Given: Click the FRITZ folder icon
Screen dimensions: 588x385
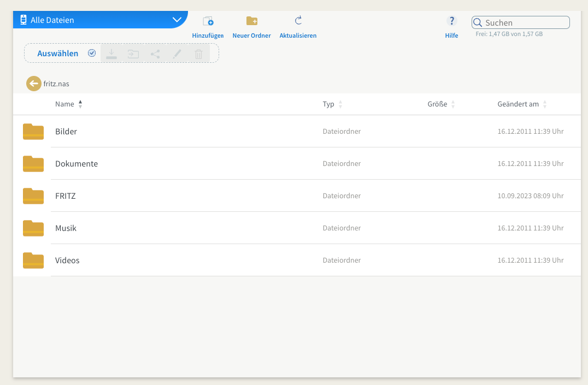Looking at the screenshot, I should coord(33,196).
